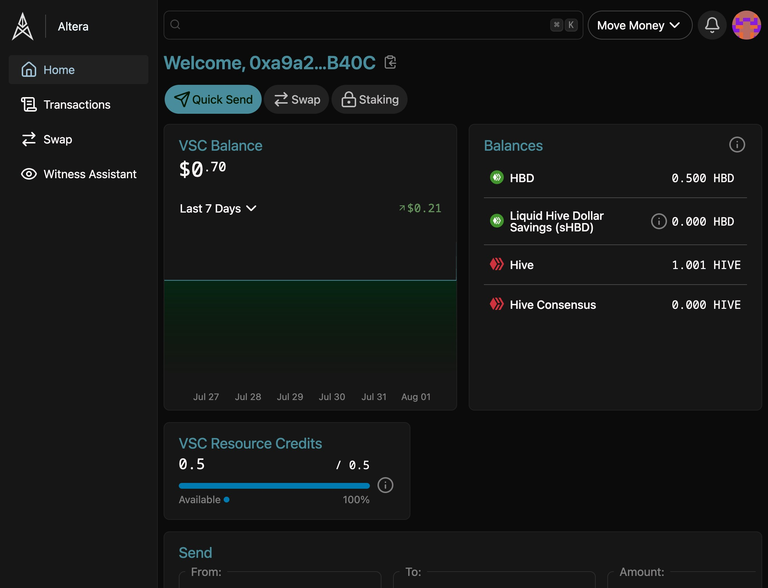Click the sHBD token icon
Screen dimensions: 768x588
497,220
